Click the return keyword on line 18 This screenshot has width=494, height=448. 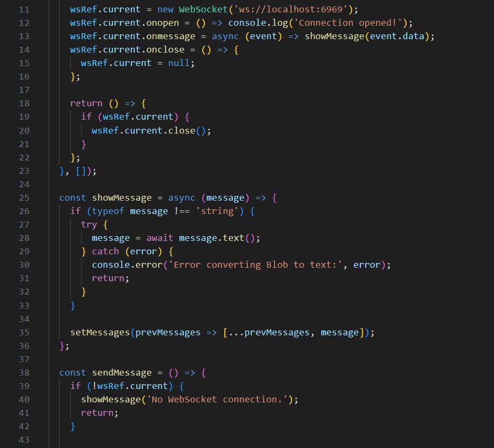pos(86,104)
